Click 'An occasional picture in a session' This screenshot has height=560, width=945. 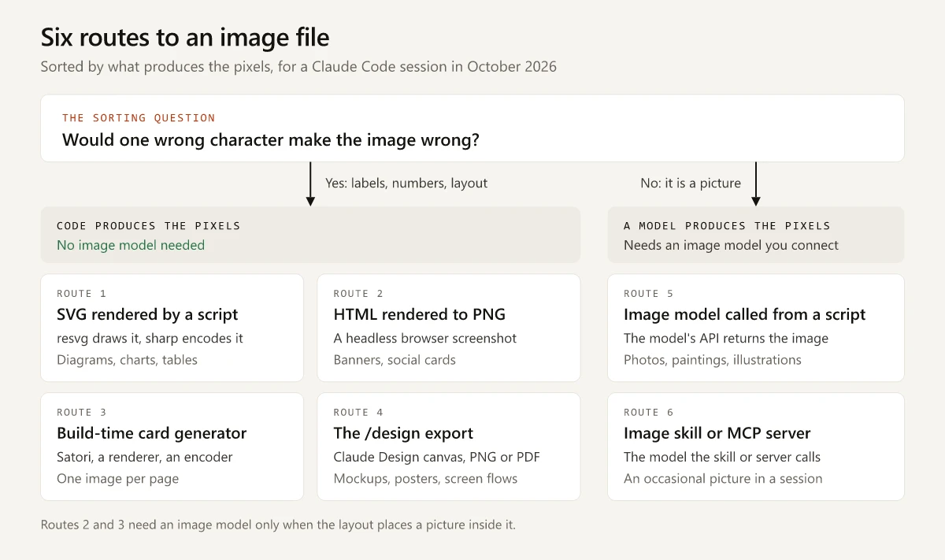pyautogui.click(x=723, y=479)
